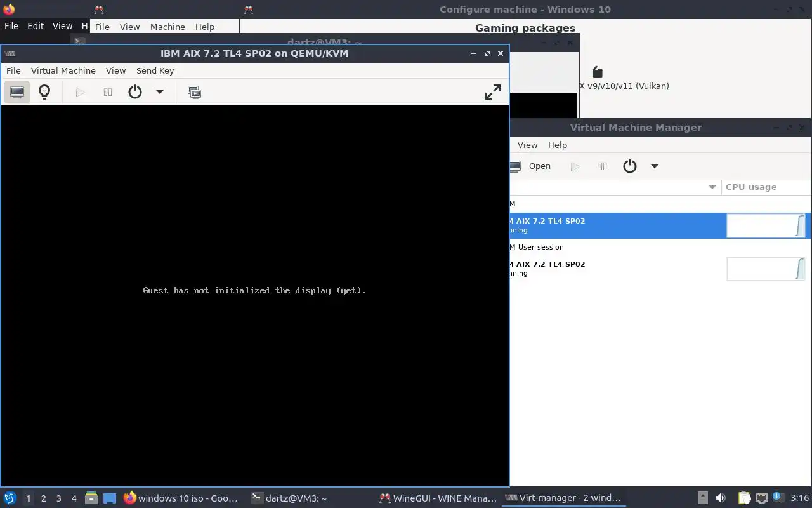This screenshot has width=812, height=508.
Task: Switch to workspace 2
Action: (x=43, y=498)
